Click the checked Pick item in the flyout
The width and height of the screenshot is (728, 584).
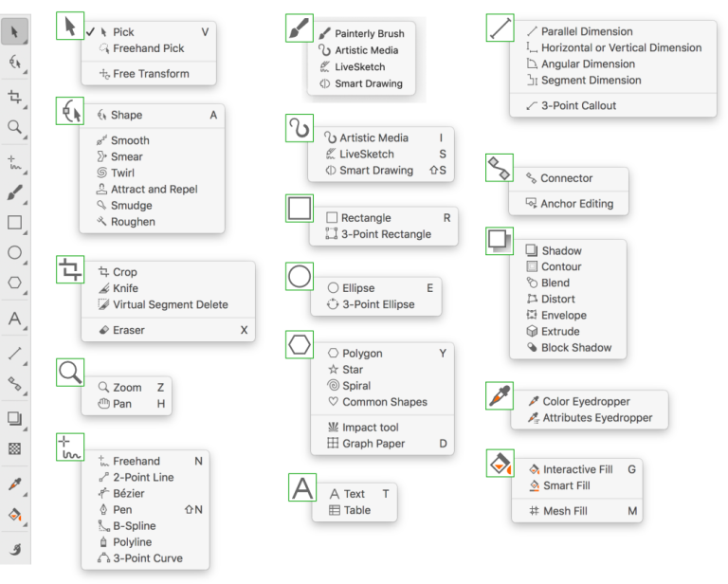(x=123, y=31)
